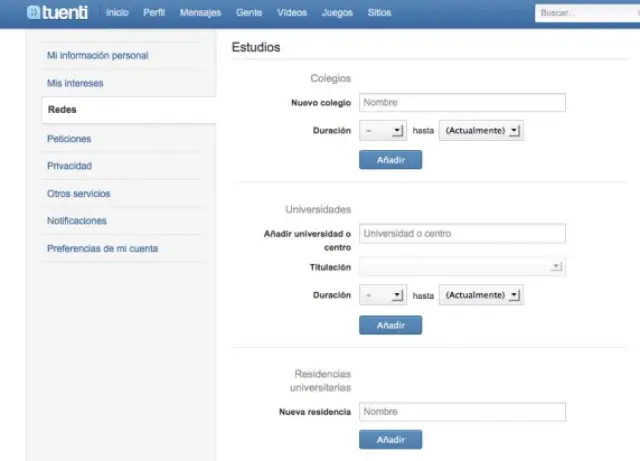Open the Juegos section
This screenshot has width=640, height=461.
337,13
